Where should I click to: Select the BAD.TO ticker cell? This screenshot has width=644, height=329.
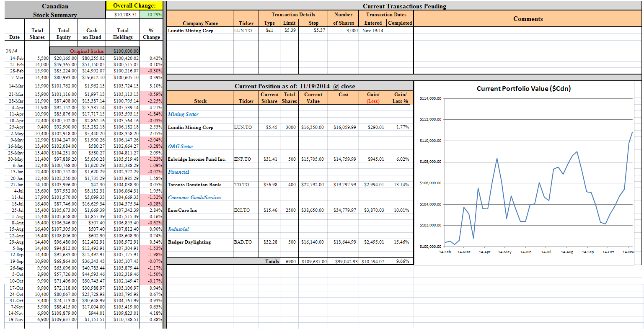tap(243, 242)
